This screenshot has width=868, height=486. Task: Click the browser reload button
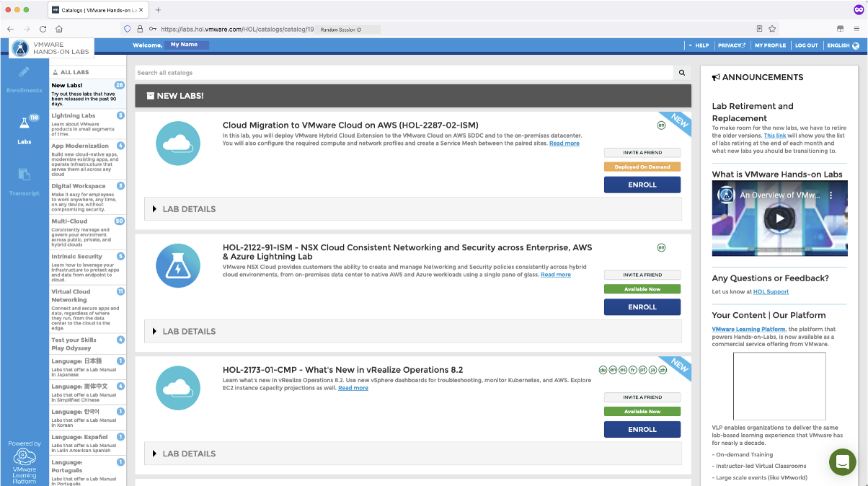pyautogui.click(x=43, y=29)
